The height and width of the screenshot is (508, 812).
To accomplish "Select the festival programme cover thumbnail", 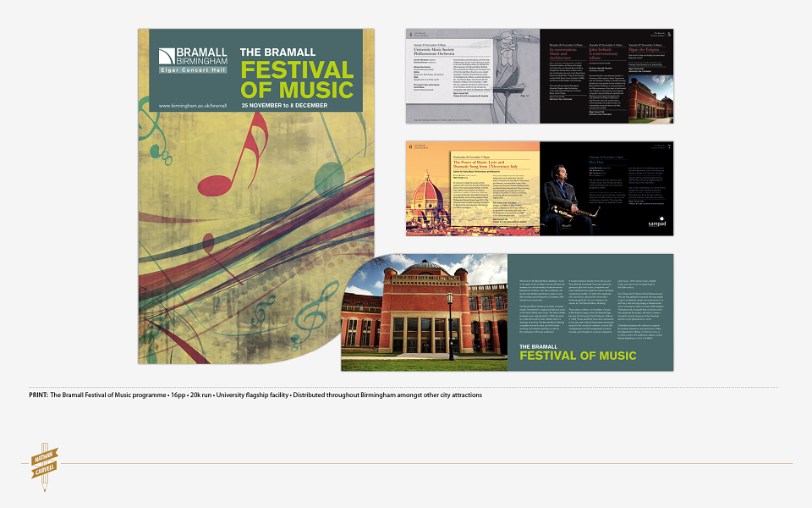I will click(x=256, y=196).
